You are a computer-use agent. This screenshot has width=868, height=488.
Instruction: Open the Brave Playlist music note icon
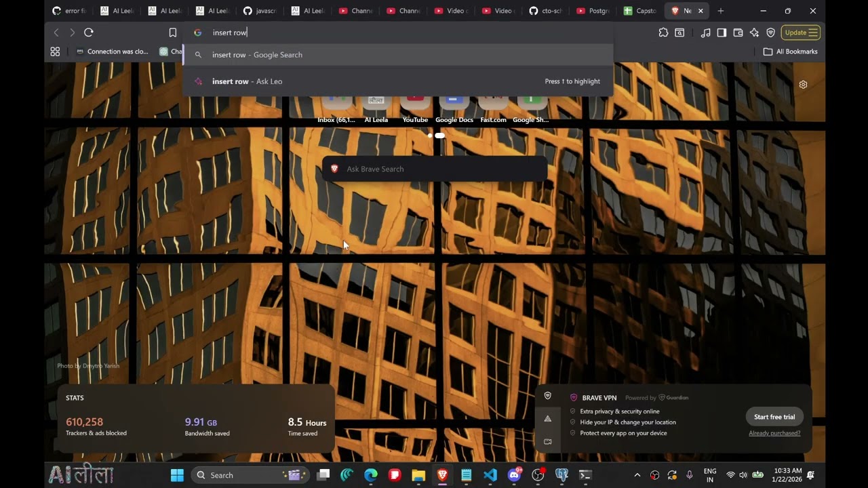(x=705, y=33)
